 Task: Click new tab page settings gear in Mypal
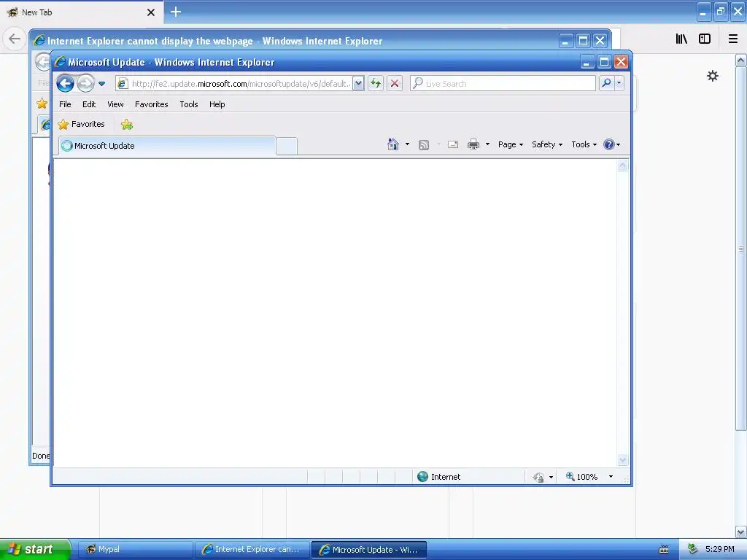click(x=713, y=76)
